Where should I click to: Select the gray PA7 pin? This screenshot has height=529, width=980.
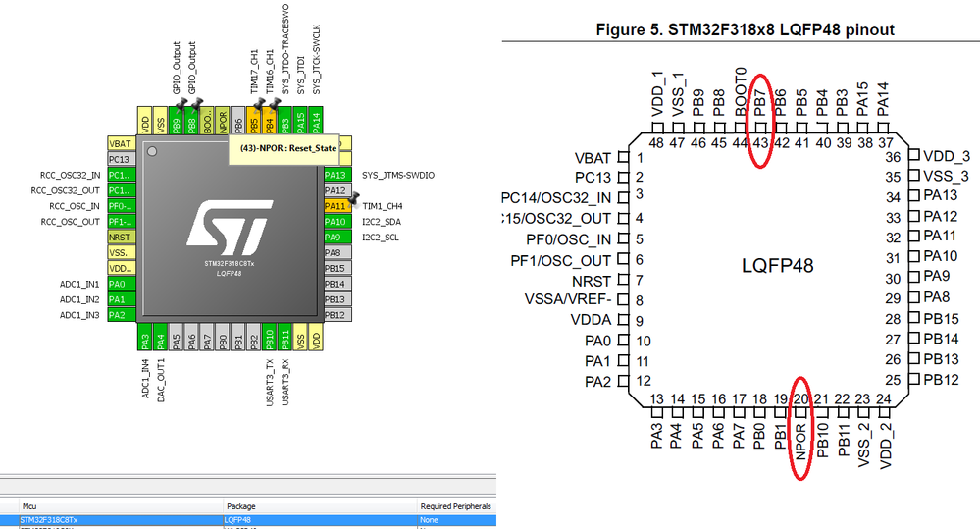[208, 337]
